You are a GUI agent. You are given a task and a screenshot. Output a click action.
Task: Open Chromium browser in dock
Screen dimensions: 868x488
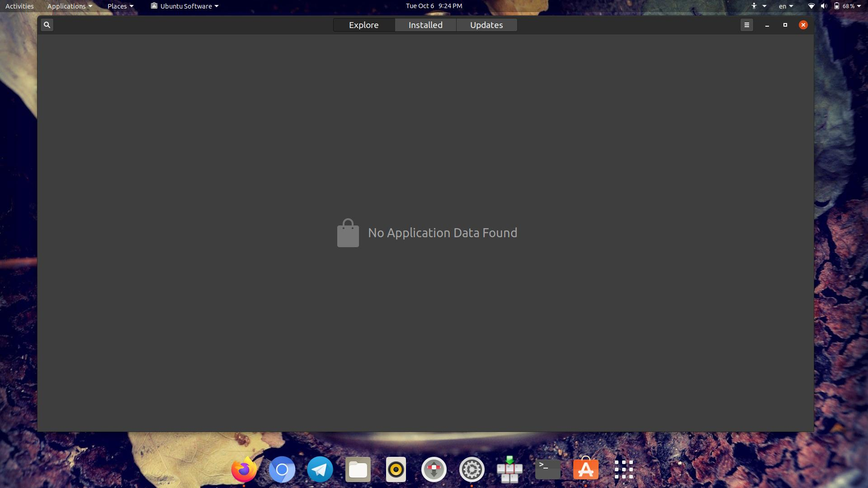coord(282,470)
